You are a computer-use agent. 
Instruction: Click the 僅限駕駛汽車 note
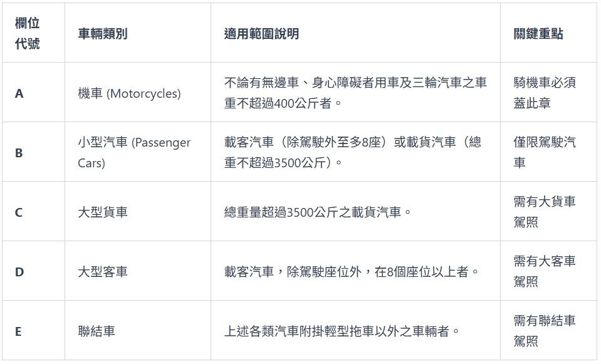[x=544, y=152]
